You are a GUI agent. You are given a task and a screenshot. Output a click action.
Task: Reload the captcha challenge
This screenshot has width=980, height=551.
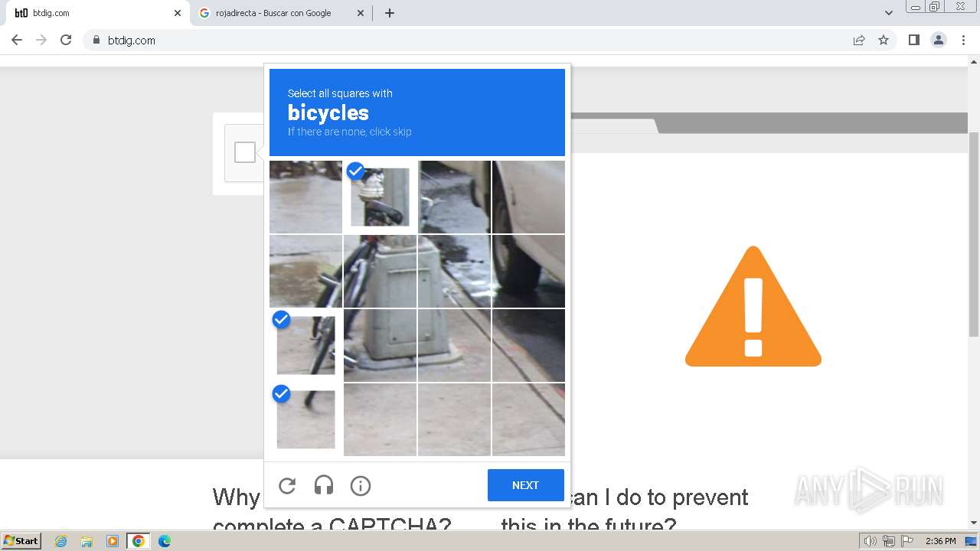pyautogui.click(x=287, y=485)
